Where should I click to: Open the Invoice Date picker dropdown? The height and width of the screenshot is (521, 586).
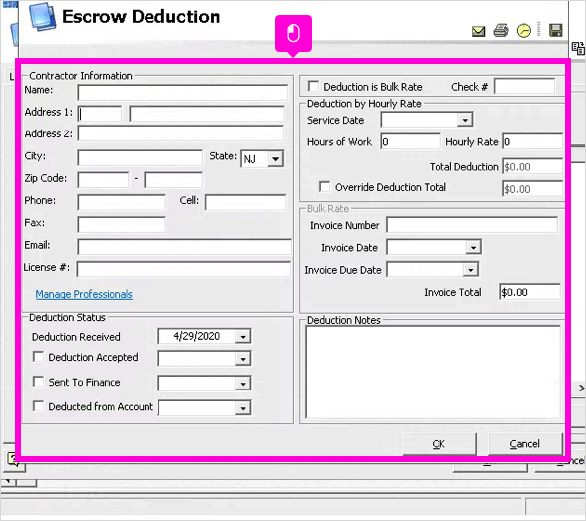(x=473, y=247)
